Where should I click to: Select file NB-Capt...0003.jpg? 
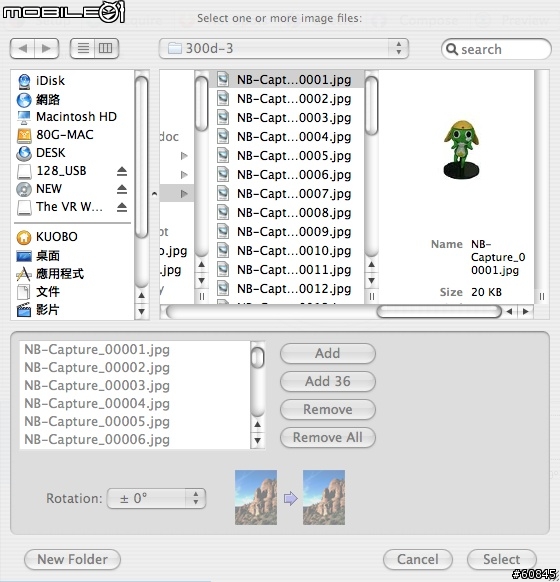[286, 118]
